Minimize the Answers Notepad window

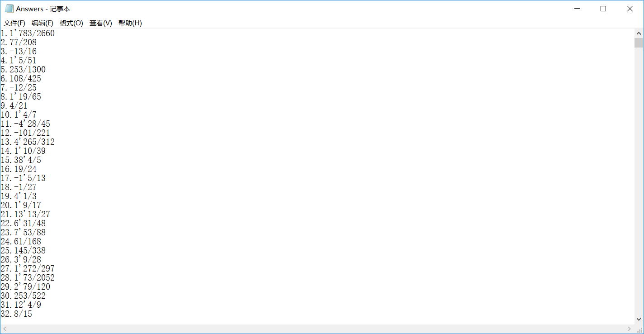point(577,9)
